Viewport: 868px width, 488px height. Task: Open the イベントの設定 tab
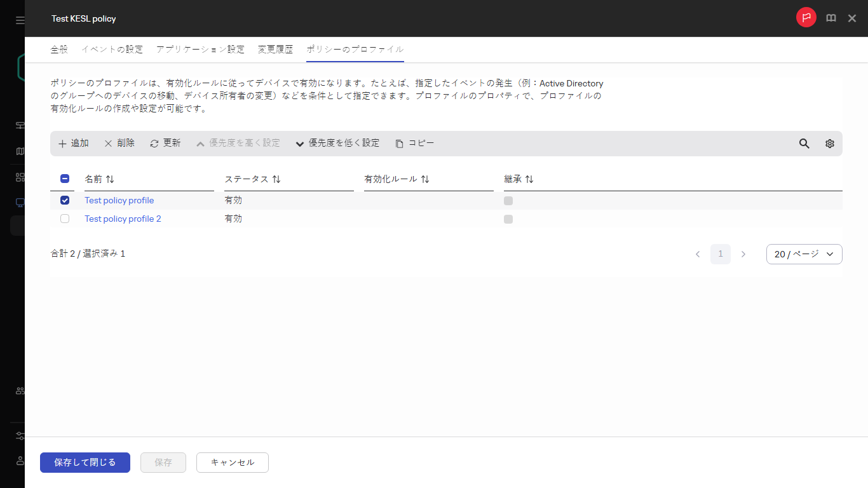point(112,48)
